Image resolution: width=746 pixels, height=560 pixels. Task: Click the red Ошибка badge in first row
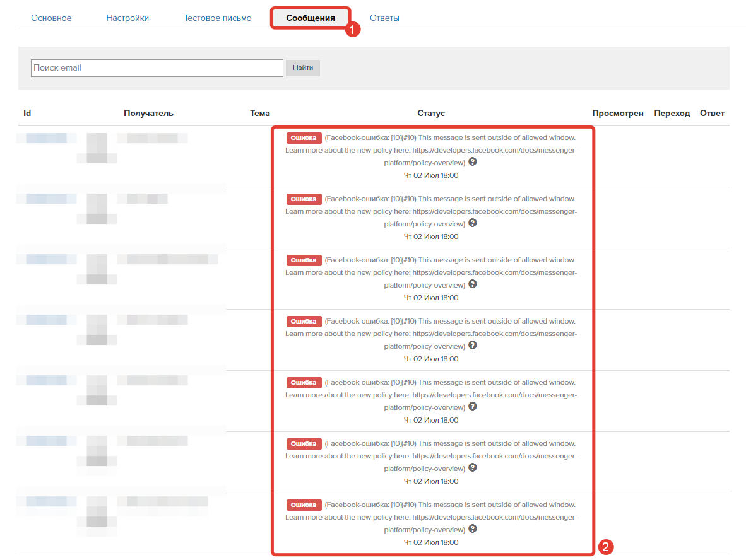click(x=304, y=138)
